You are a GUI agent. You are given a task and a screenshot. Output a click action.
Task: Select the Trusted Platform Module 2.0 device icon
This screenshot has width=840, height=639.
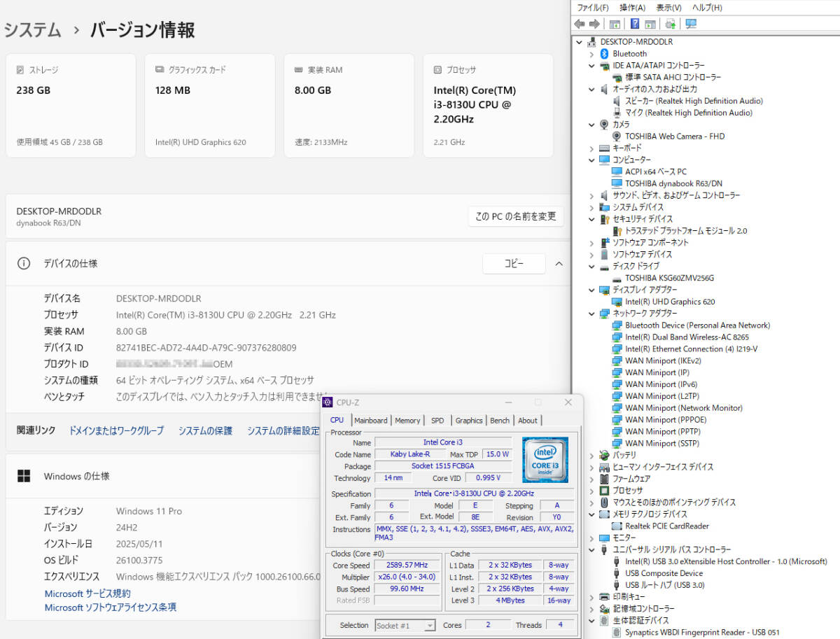pos(617,231)
